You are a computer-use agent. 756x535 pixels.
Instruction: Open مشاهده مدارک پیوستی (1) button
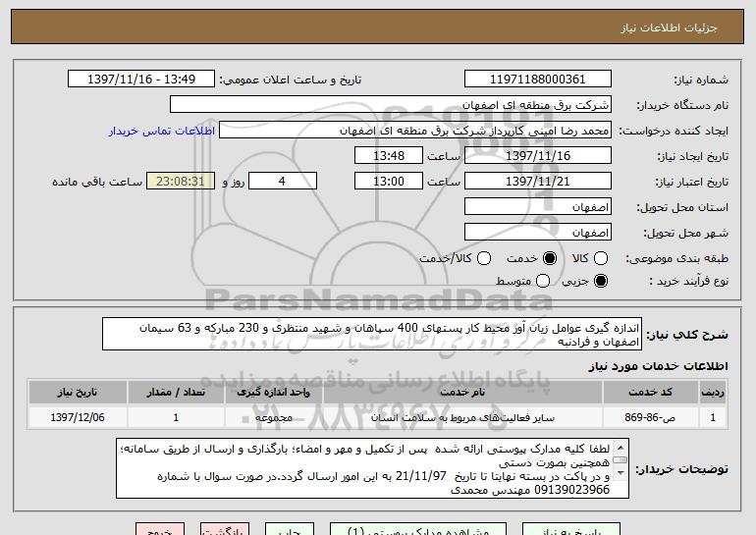pyautogui.click(x=418, y=529)
